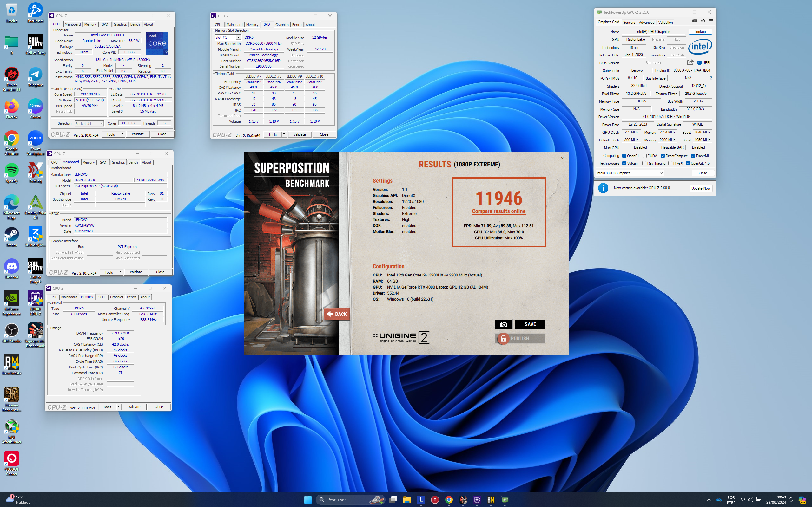This screenshot has width=812, height=507.
Task: Open the Sensors tab in GPU-Z
Action: pyautogui.click(x=629, y=23)
